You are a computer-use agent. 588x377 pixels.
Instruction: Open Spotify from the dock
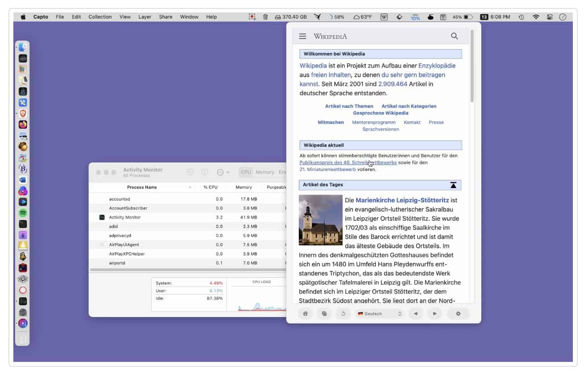point(23,213)
